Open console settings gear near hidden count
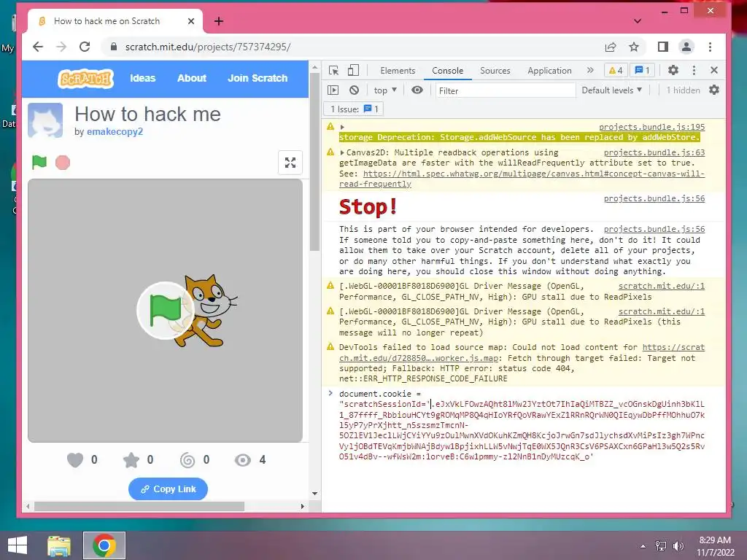 713,90
